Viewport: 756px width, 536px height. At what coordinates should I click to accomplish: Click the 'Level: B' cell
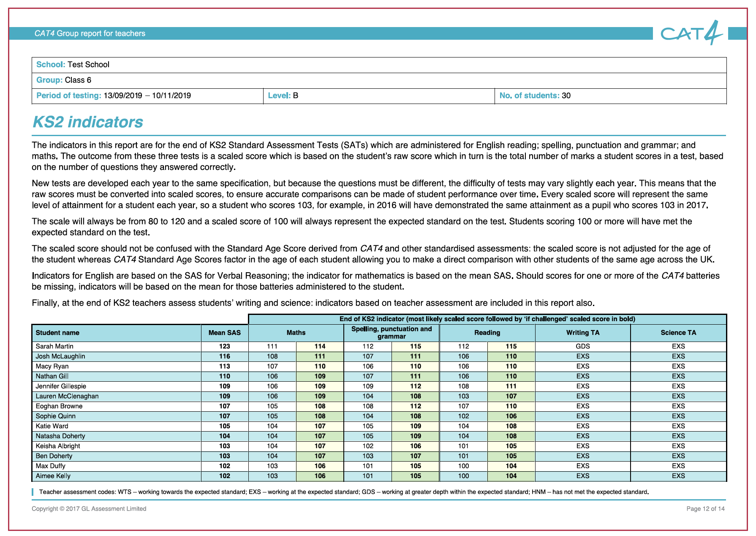click(x=379, y=96)
